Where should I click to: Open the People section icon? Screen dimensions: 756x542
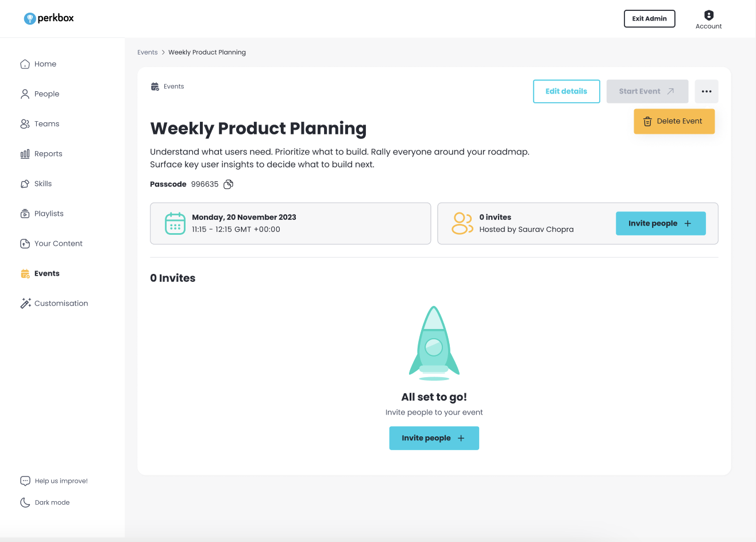(x=25, y=94)
